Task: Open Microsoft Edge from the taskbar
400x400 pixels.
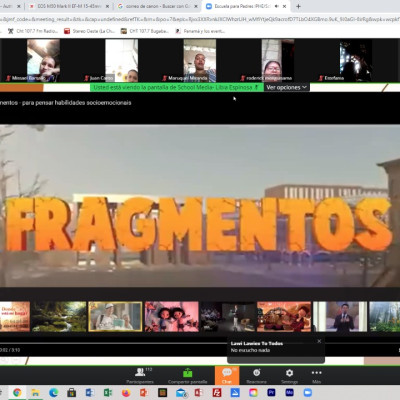Action: click(x=54, y=393)
